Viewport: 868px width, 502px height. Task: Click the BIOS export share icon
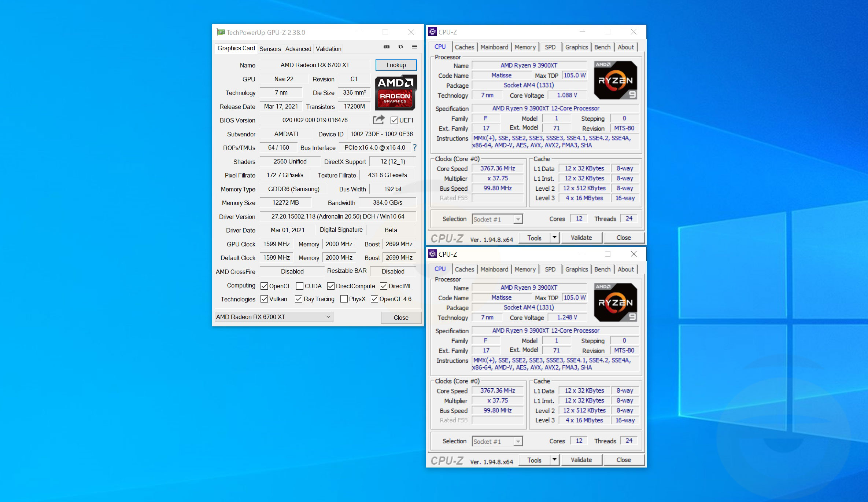pos(379,120)
